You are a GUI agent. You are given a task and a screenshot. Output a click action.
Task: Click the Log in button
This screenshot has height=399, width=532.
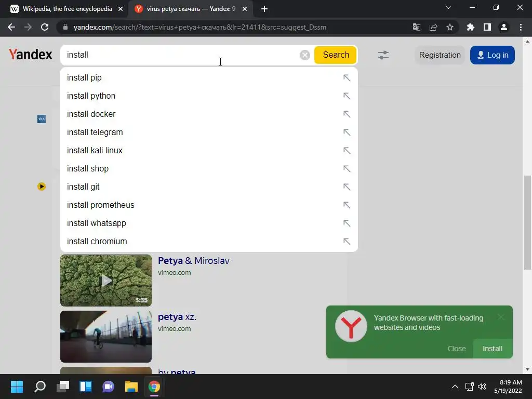493,55
